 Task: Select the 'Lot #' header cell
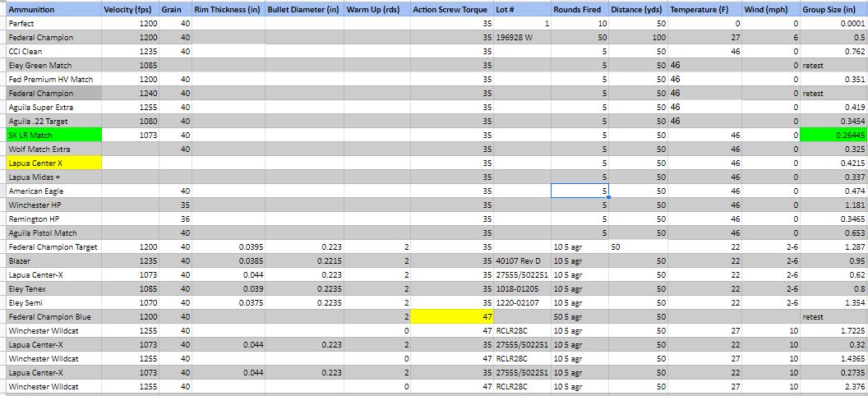(x=523, y=10)
